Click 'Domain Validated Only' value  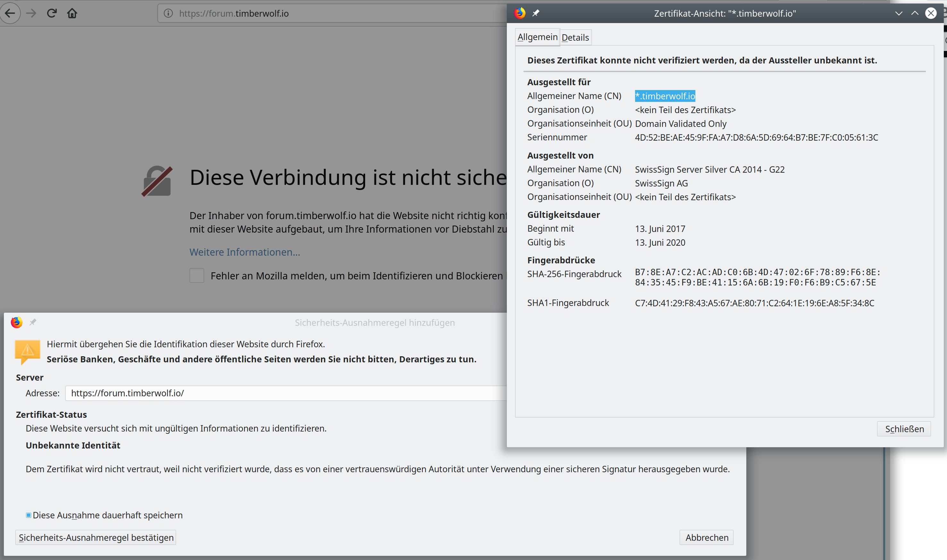click(680, 124)
